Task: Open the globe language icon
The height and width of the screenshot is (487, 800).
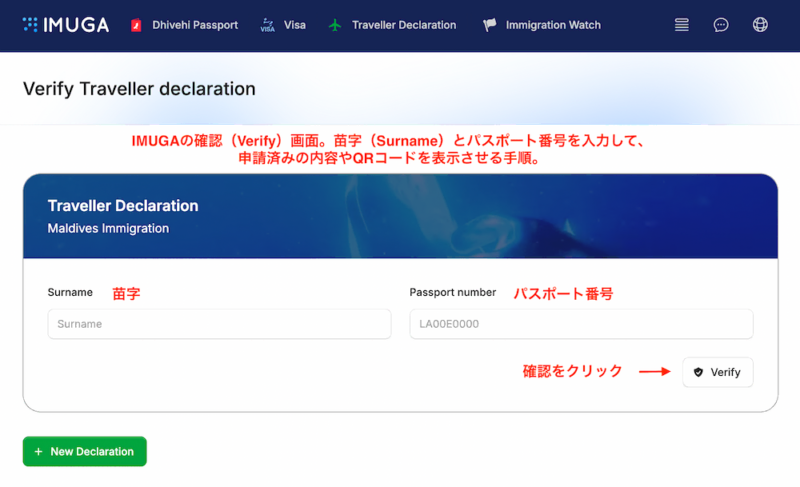Action: pyautogui.click(x=760, y=24)
